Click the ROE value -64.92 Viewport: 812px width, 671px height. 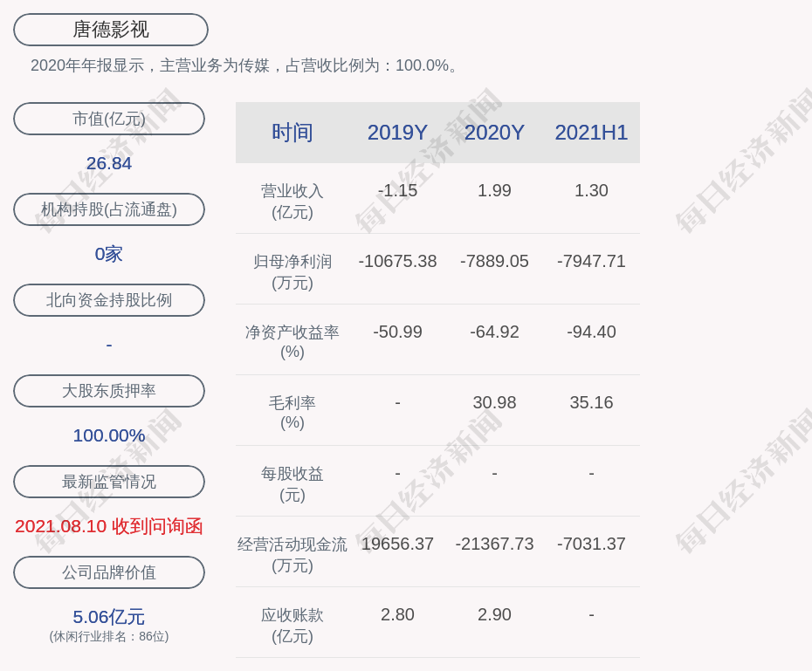click(x=494, y=332)
